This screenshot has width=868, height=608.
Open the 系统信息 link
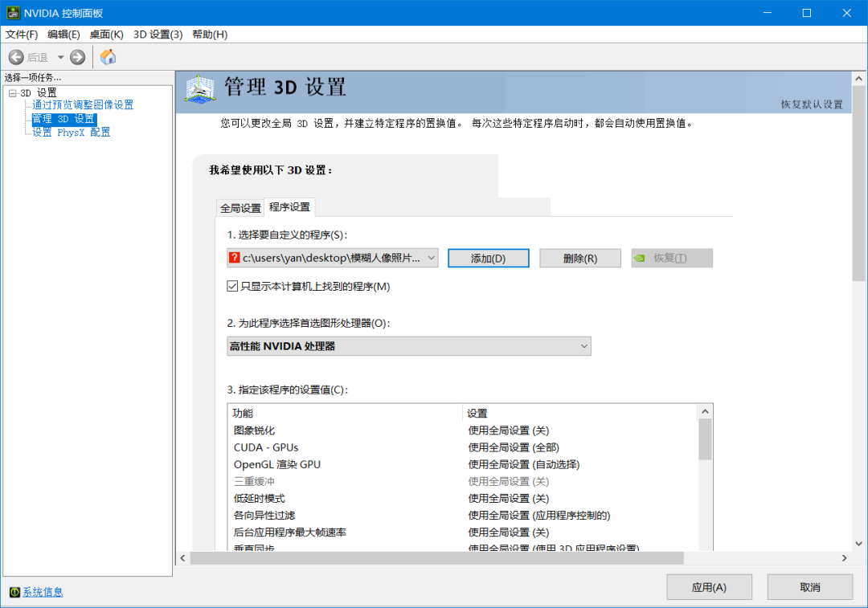click(x=43, y=592)
